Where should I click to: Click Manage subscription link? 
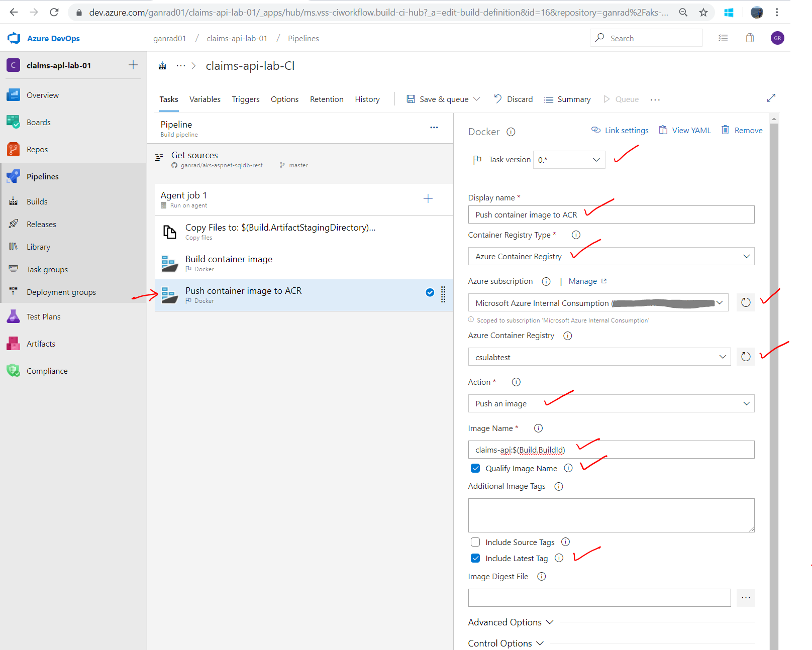(x=587, y=281)
